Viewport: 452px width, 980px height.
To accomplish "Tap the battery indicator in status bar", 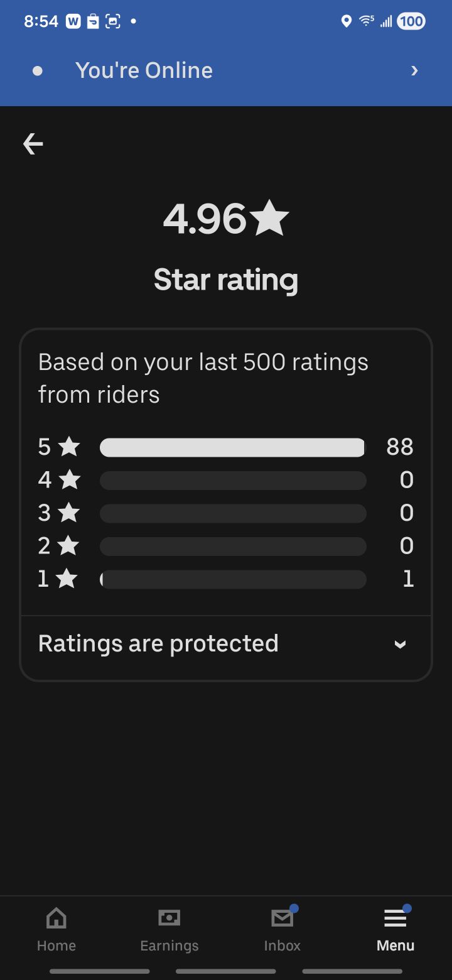I will point(411,21).
